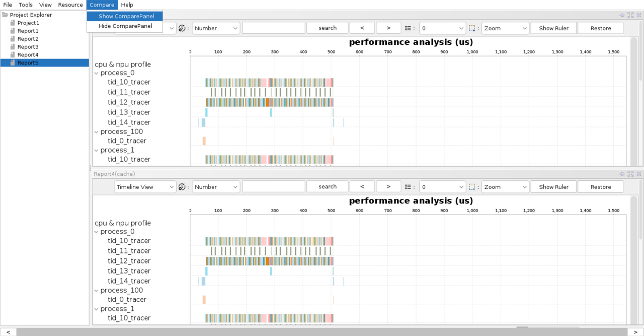Screen dimensions: 644x336
Task: Click the pin icon in the Report4(cache) panel header
Action: (622, 174)
